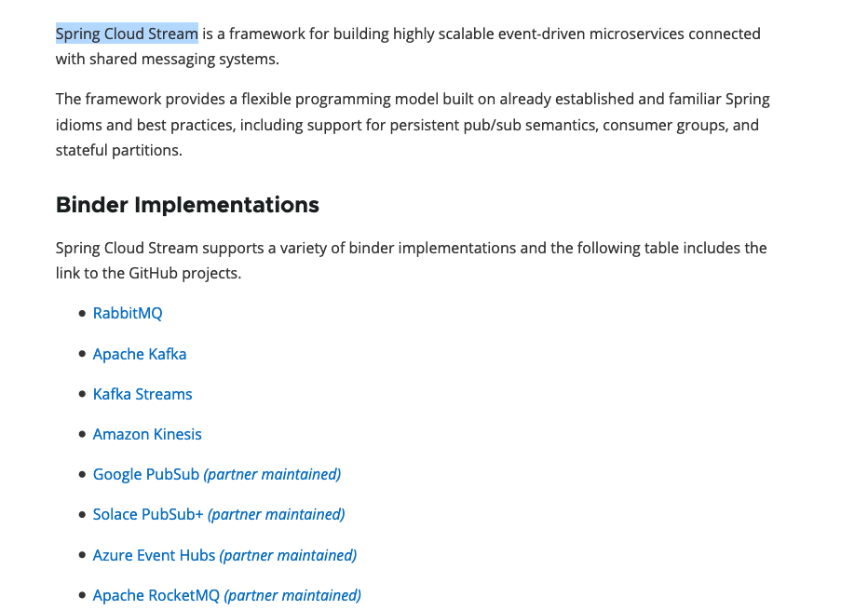868x610 pixels.
Task: Click the bullet dot before Amazon Kinesis
Action: pyautogui.click(x=83, y=434)
